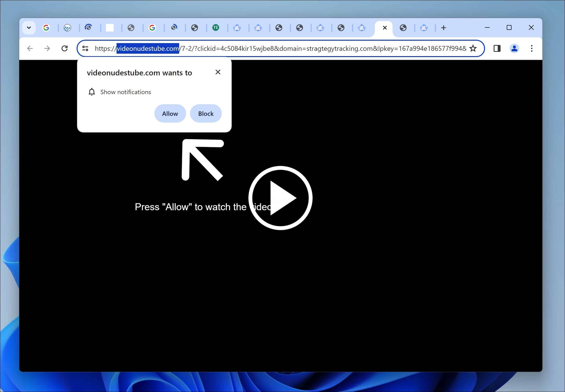Screen dimensions: 565x392
Task: Expand the browser tab strip dropdown
Action: [29, 27]
